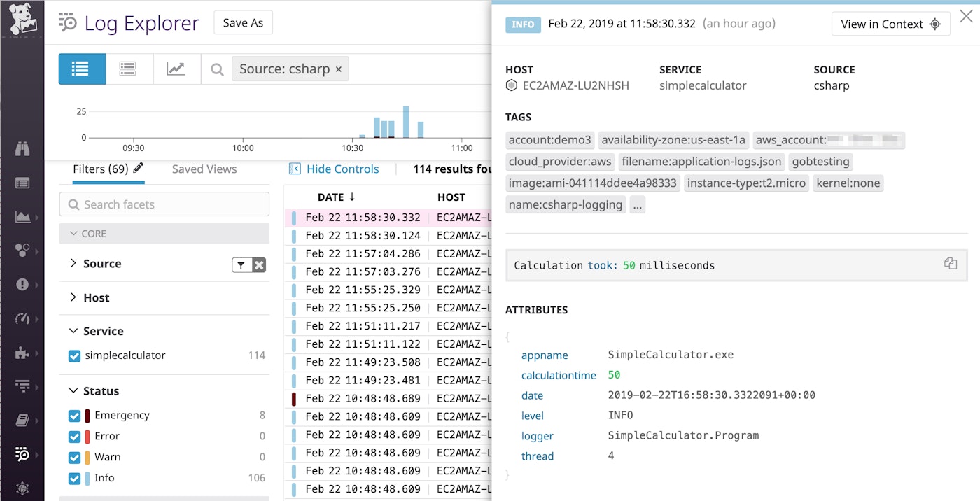980x501 pixels.
Task: Sort by the DATE column header
Action: click(337, 197)
